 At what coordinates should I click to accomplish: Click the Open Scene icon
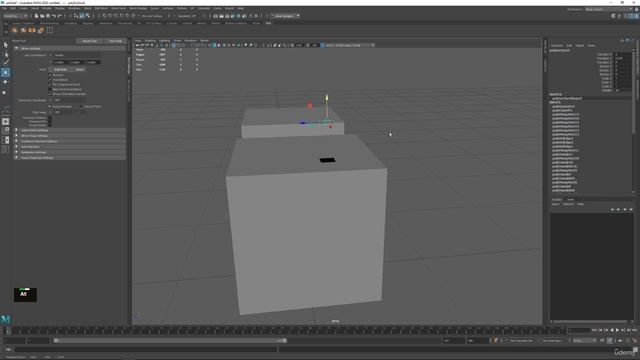pos(42,16)
